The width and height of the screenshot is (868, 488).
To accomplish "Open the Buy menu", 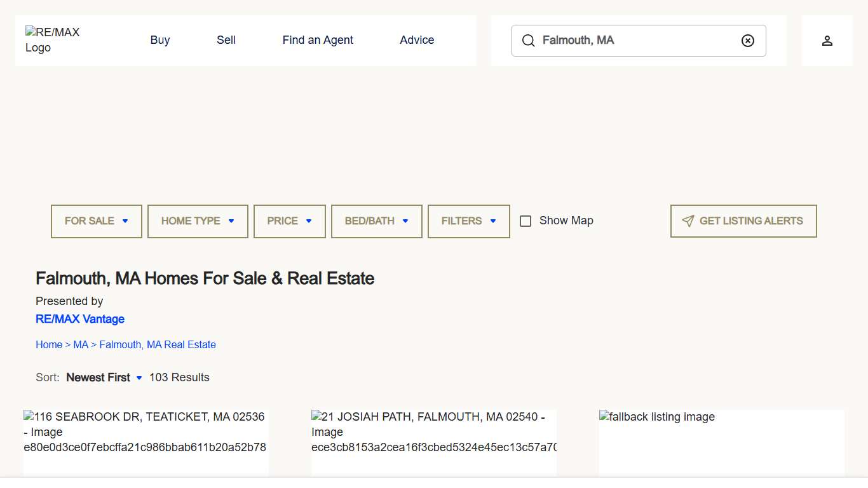I will pos(160,40).
